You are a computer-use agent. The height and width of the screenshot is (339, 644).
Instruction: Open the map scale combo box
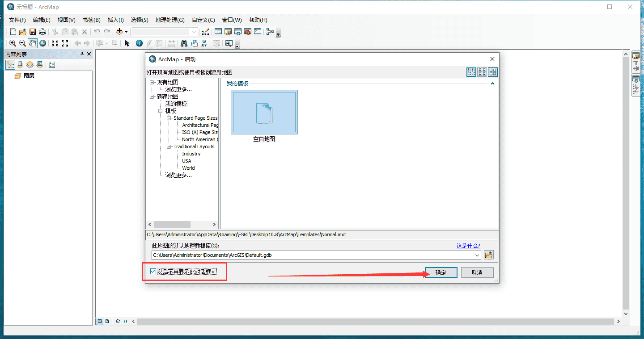tap(165, 32)
